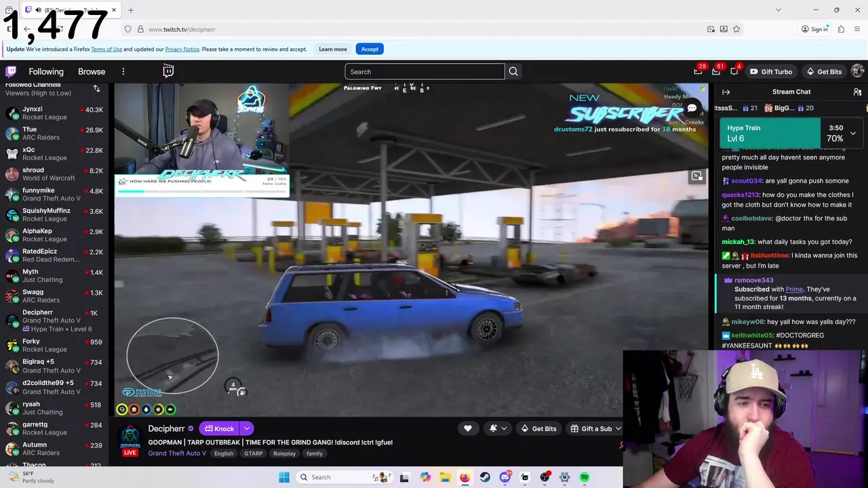868x488 pixels.
Task: Click Sign in in Firefox toolbar
Action: pos(814,29)
